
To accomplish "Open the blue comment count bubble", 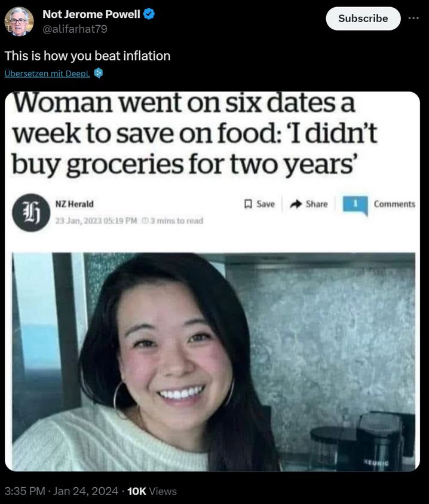I will [355, 205].
